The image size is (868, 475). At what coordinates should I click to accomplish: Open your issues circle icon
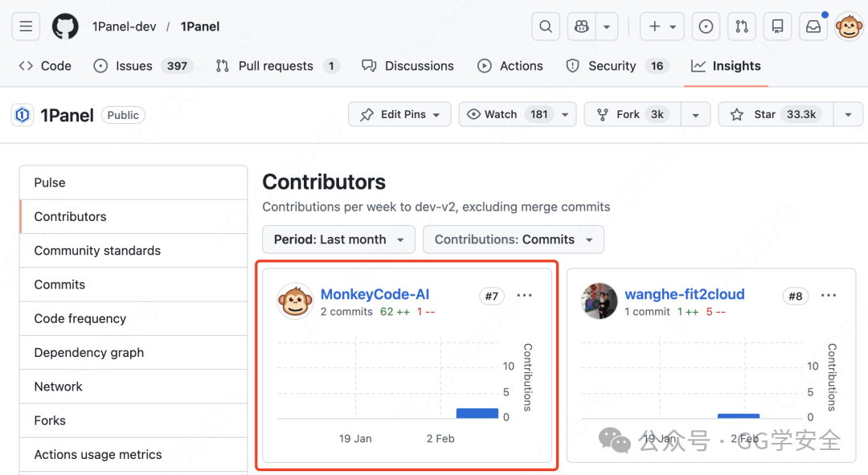[x=706, y=27]
